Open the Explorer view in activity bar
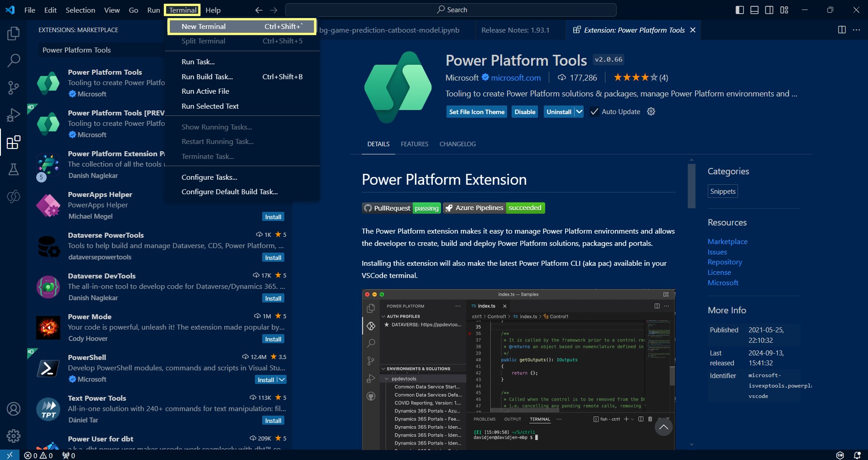Viewport: 868px width, 460px height. (x=14, y=33)
